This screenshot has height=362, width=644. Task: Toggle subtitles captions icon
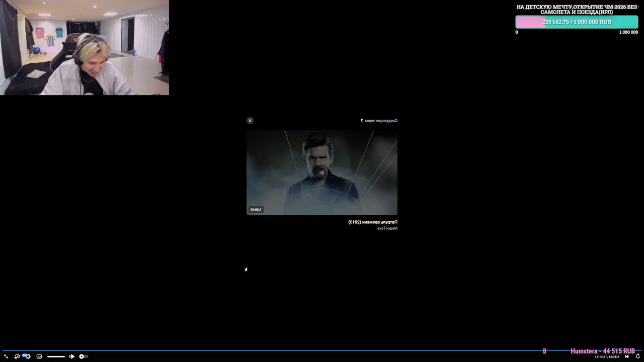[x=39, y=356]
